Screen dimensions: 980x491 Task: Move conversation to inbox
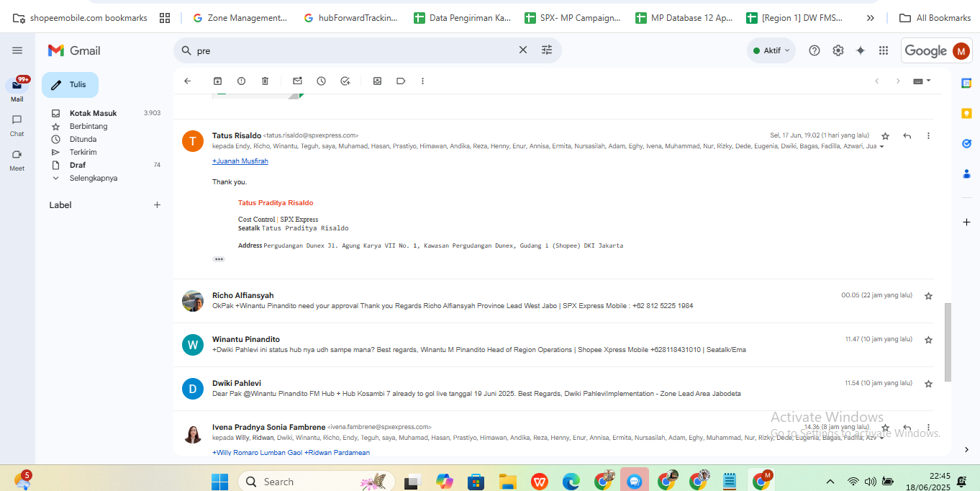[377, 81]
